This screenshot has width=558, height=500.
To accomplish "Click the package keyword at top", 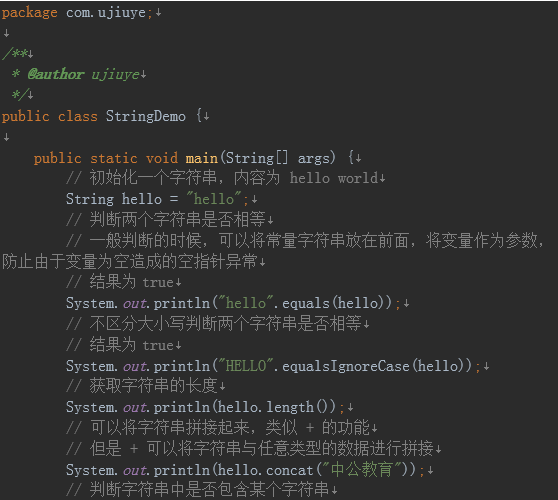I will tap(30, 13).
